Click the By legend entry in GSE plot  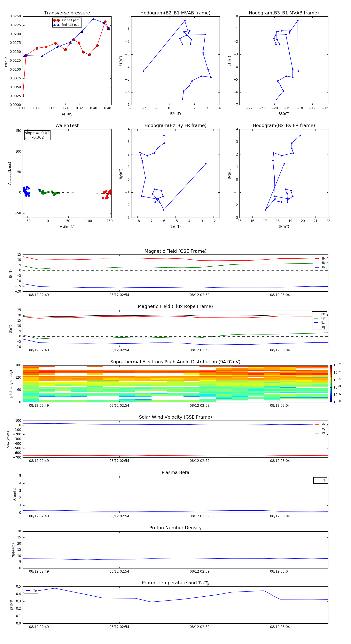coord(320,263)
